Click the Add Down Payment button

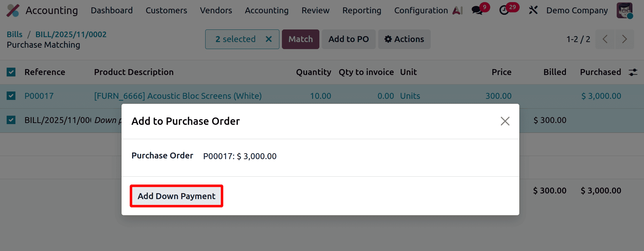point(176,196)
